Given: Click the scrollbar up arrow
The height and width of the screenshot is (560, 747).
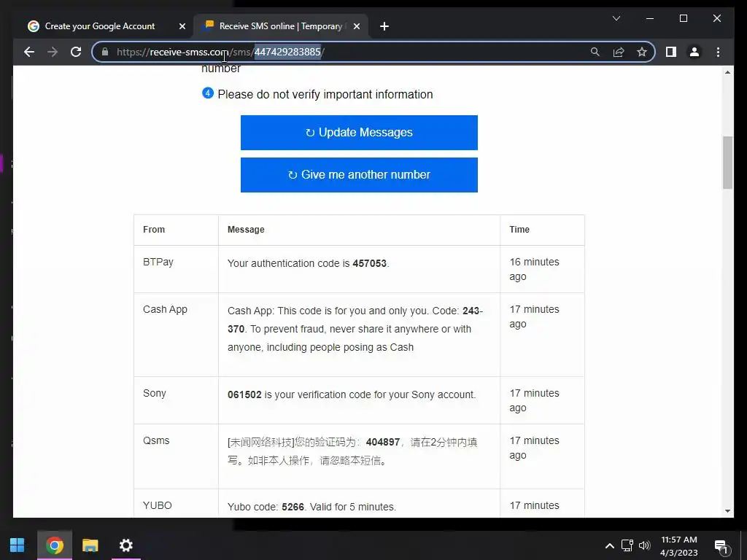Looking at the screenshot, I should pyautogui.click(x=727, y=72).
